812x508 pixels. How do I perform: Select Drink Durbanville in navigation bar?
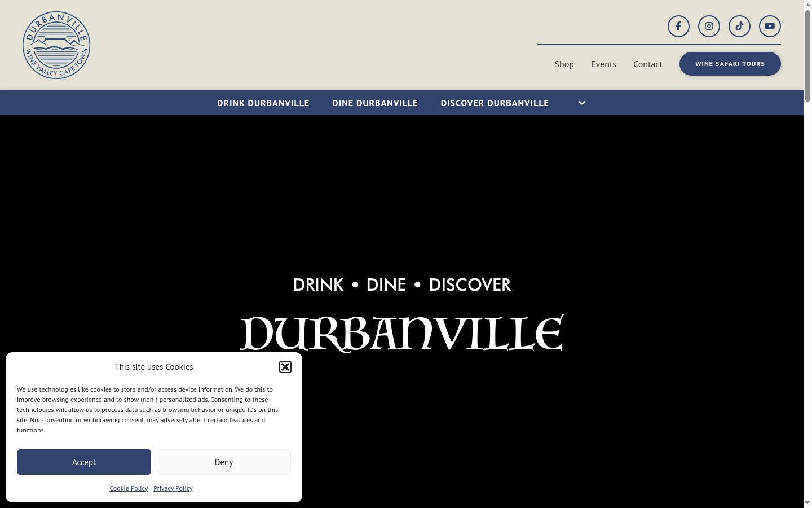tap(263, 103)
